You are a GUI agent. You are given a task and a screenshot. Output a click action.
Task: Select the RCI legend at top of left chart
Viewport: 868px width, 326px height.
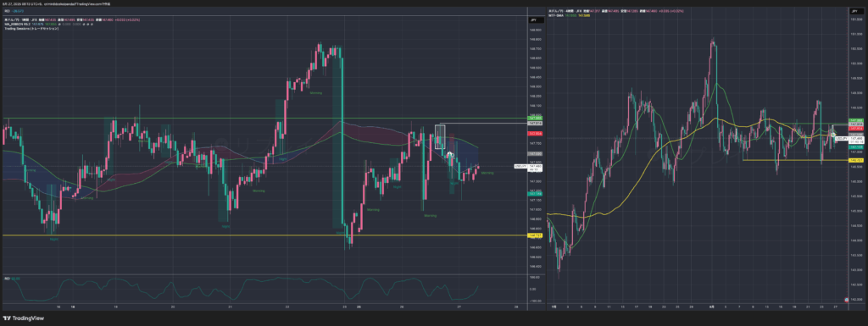(7, 11)
